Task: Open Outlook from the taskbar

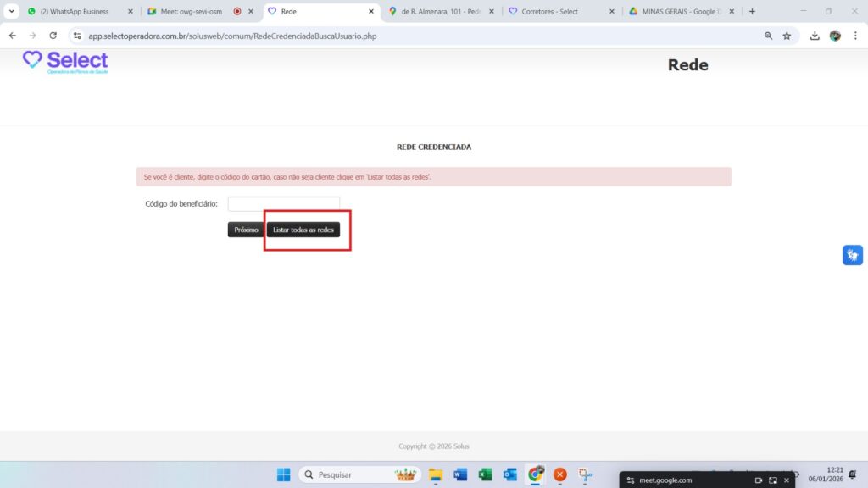Action: [509, 474]
